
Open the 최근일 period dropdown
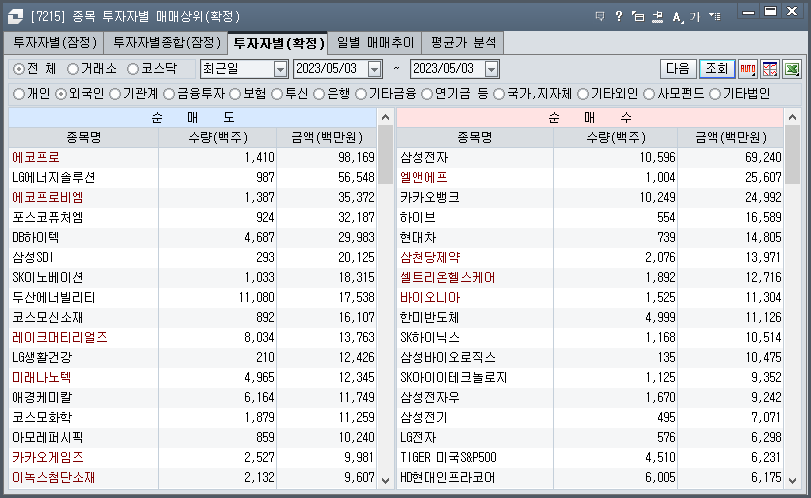pos(280,69)
